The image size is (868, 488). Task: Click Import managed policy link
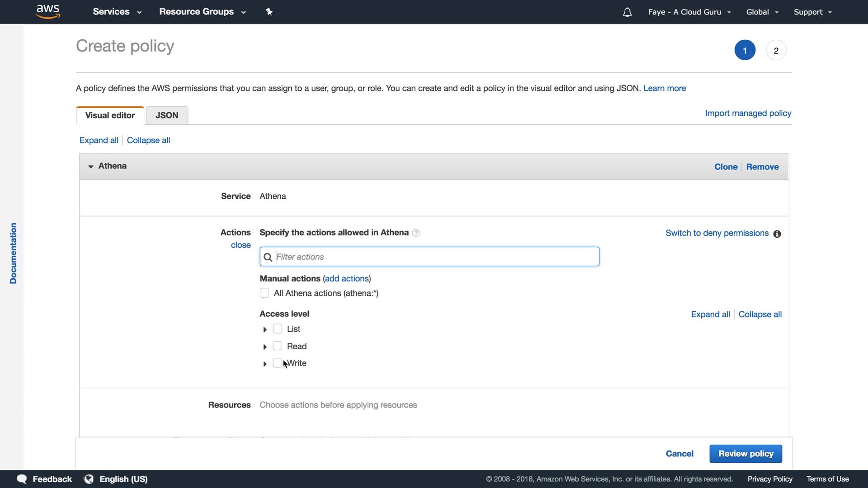click(x=748, y=113)
